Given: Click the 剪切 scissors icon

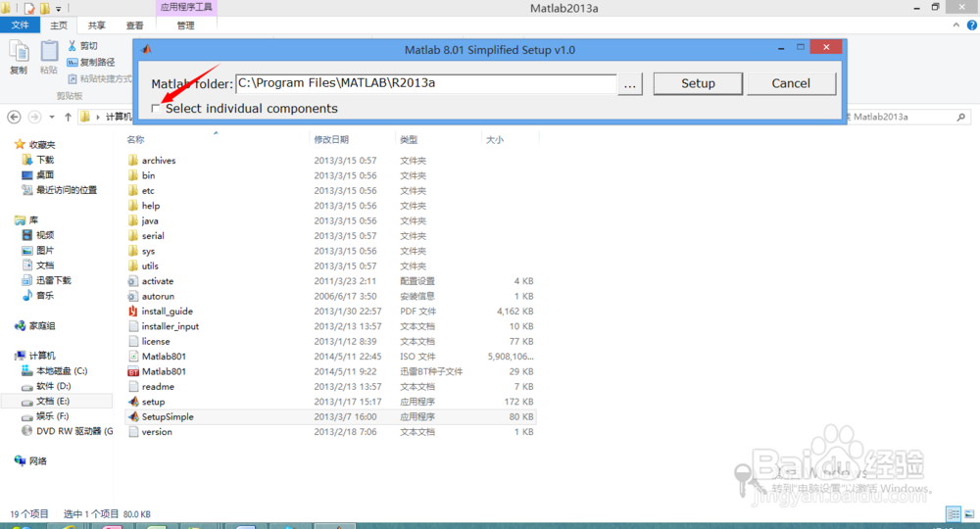Looking at the screenshot, I should (x=72, y=46).
